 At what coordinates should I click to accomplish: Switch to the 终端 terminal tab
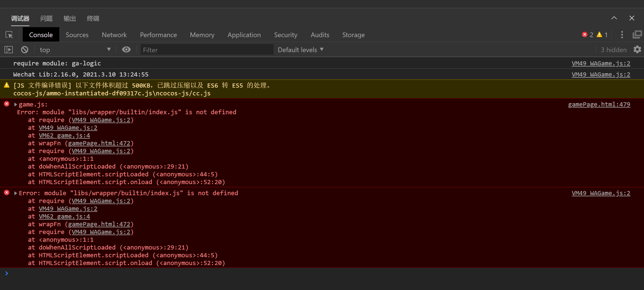93,19
